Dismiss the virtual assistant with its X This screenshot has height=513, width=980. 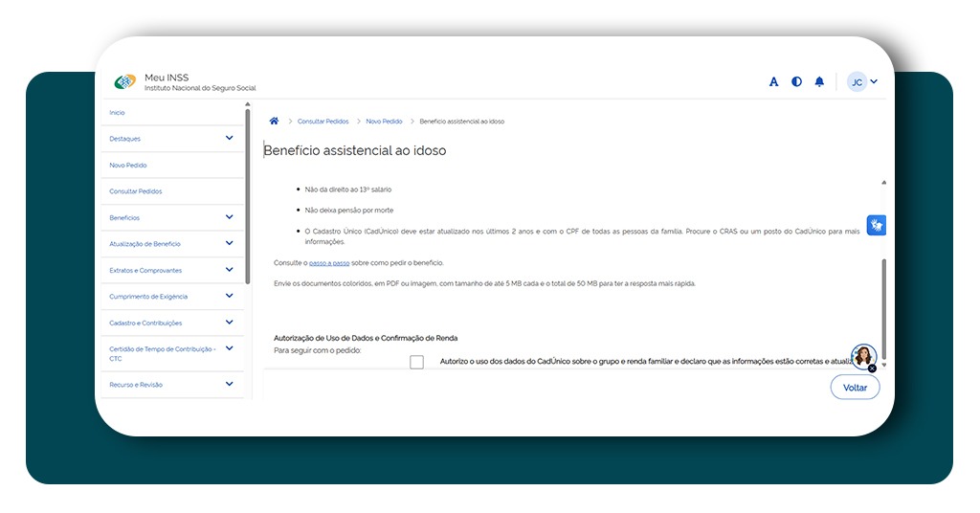click(x=872, y=368)
